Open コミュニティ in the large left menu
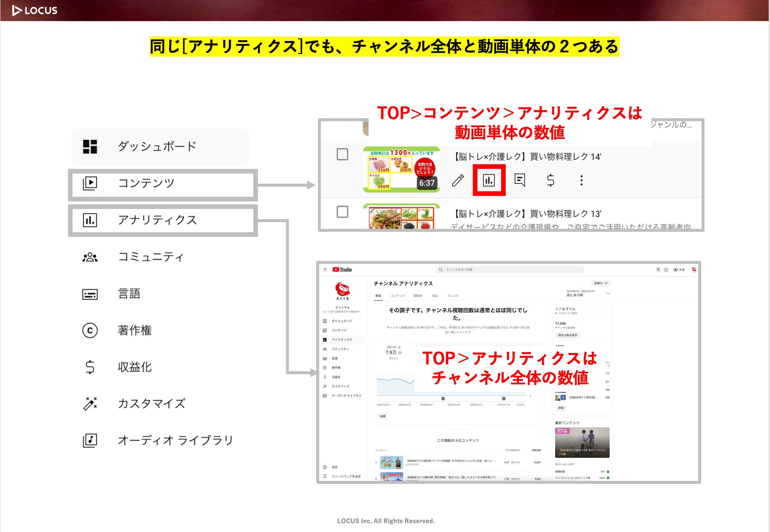 (x=133, y=257)
